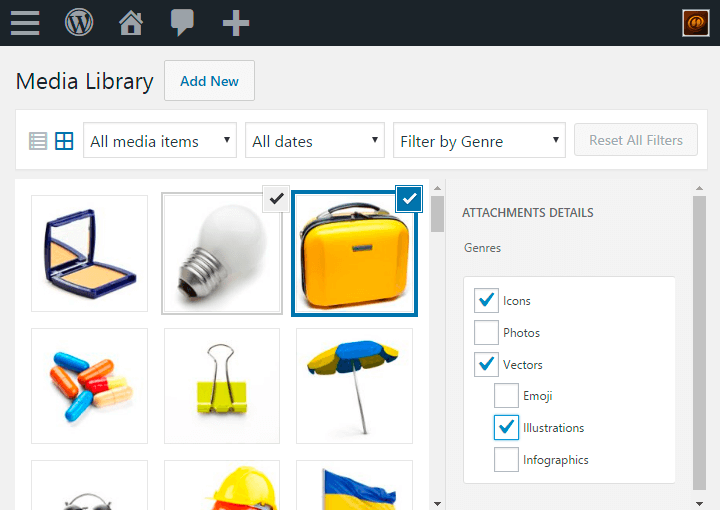Click the details panel scroll up arrow

click(699, 188)
